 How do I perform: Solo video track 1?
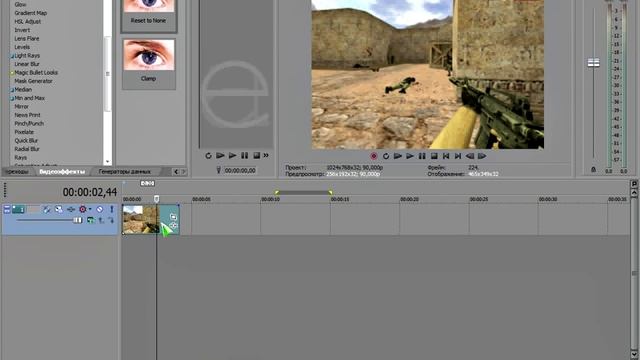(x=111, y=209)
